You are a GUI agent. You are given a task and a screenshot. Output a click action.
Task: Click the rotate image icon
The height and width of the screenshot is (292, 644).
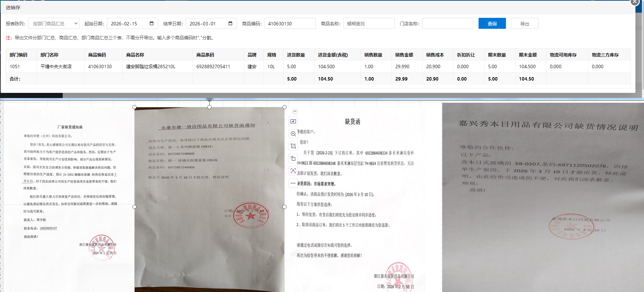point(293,158)
